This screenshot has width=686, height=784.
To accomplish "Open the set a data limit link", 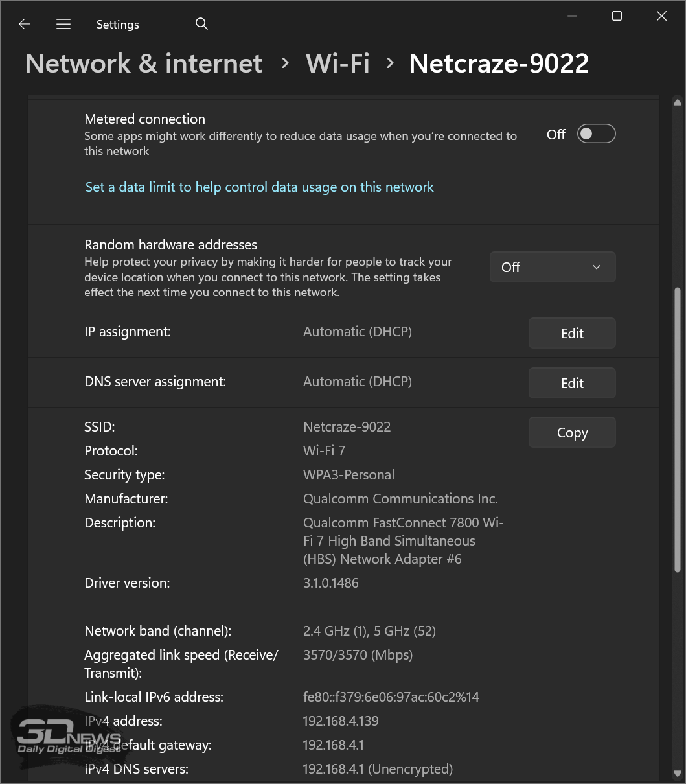I will tap(259, 187).
